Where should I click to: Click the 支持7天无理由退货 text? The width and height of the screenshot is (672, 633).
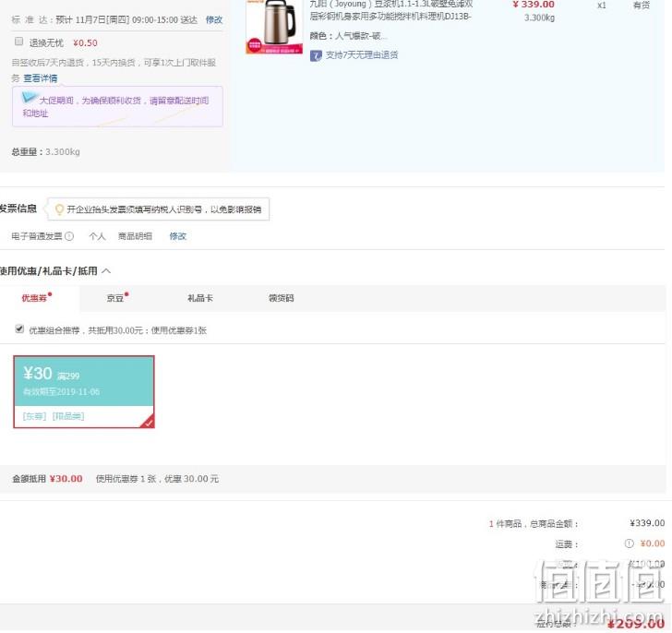click(x=362, y=54)
